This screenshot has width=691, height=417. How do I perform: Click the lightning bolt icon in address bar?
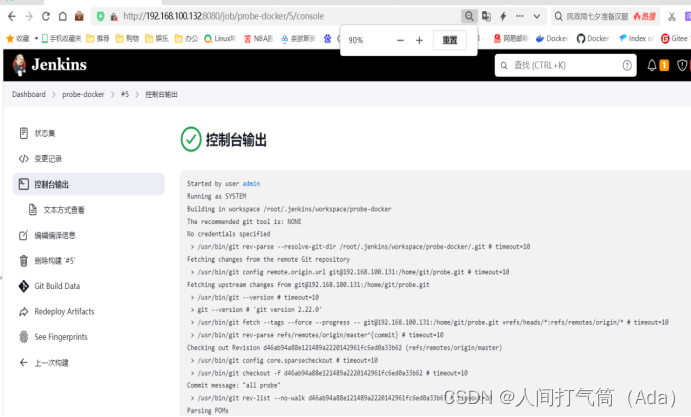503,16
